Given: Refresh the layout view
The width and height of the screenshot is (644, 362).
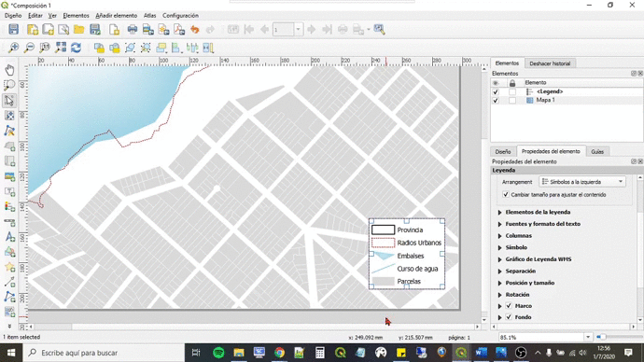Looking at the screenshot, I should (x=76, y=48).
